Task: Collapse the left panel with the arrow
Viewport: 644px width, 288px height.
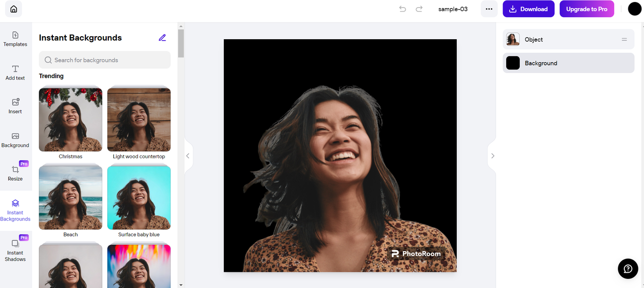Action: [x=188, y=156]
